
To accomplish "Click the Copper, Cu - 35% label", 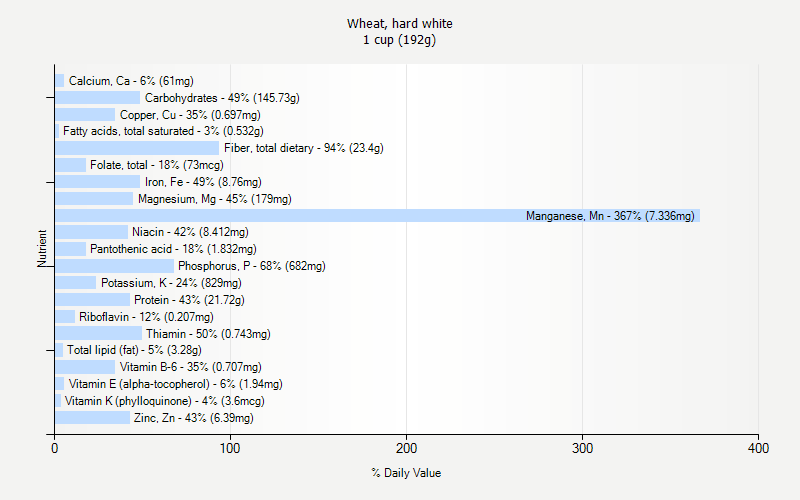I will pyautogui.click(x=190, y=114).
